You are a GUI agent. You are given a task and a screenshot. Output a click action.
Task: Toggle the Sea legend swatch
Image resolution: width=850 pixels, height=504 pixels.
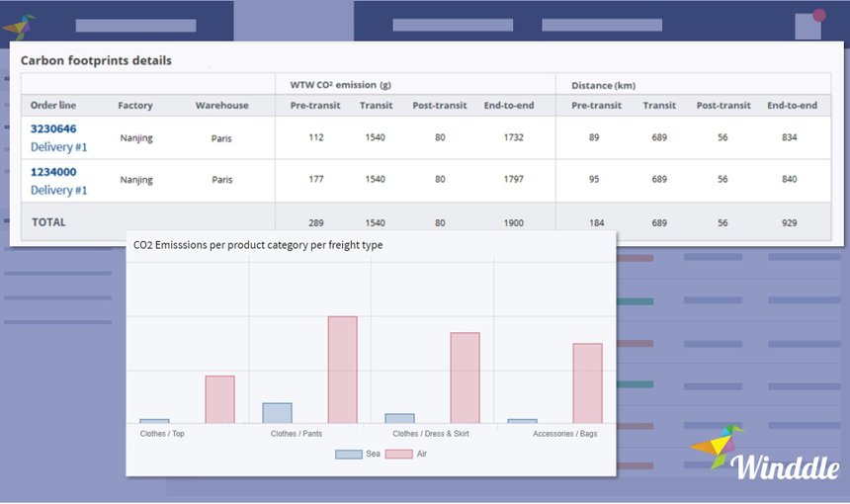[349, 455]
